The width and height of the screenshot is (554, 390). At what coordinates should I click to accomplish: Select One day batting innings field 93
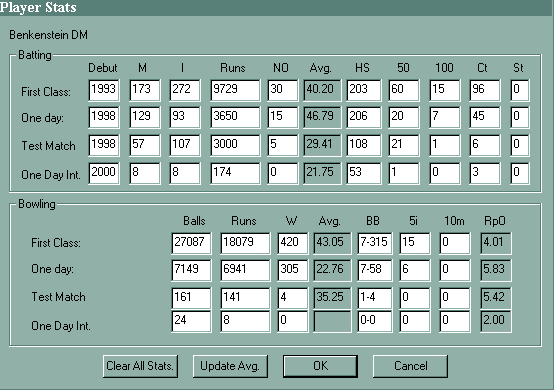[185, 117]
